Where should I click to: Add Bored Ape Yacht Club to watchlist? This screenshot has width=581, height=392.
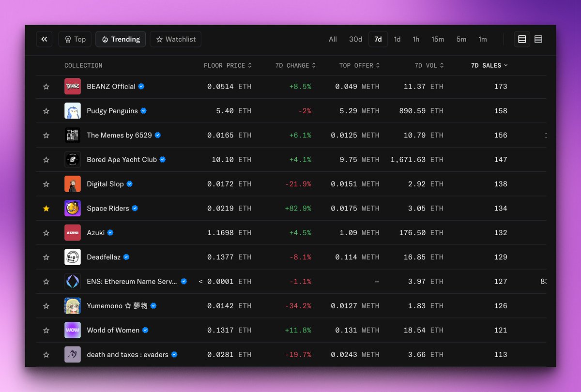coord(46,160)
